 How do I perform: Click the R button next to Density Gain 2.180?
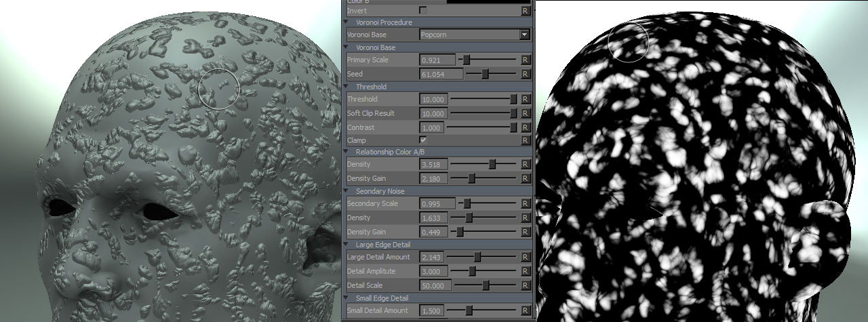(x=525, y=178)
